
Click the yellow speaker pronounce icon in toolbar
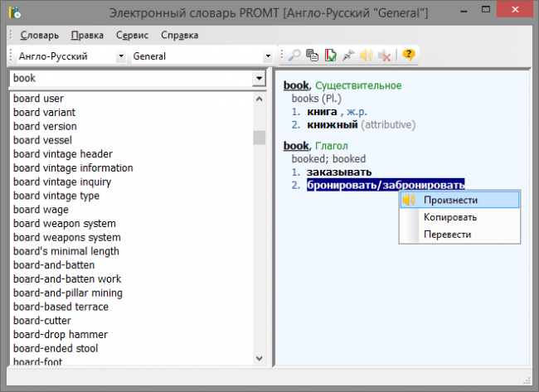point(367,56)
